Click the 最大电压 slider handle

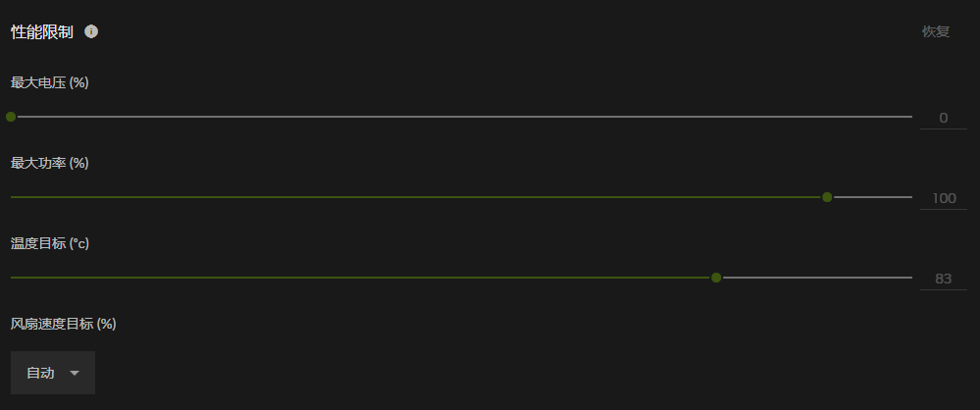click(11, 117)
